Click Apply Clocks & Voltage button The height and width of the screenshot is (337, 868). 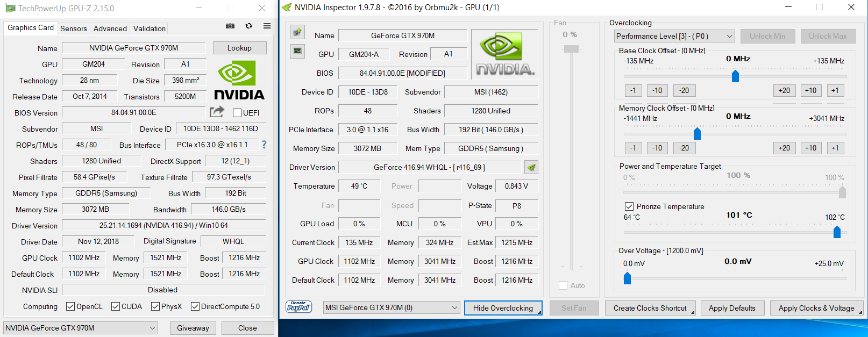tap(816, 308)
